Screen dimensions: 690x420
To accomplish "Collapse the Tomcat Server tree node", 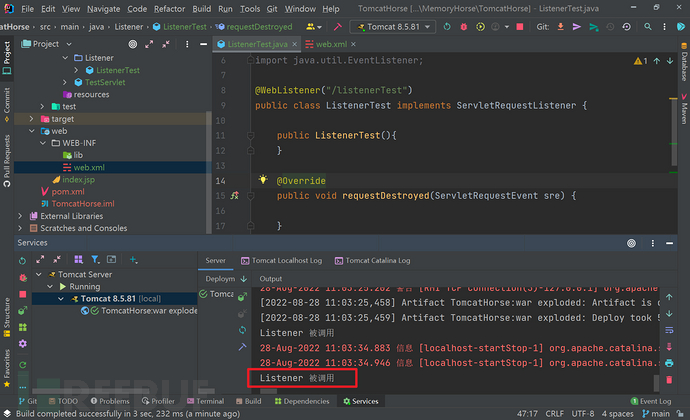I will 39,274.
